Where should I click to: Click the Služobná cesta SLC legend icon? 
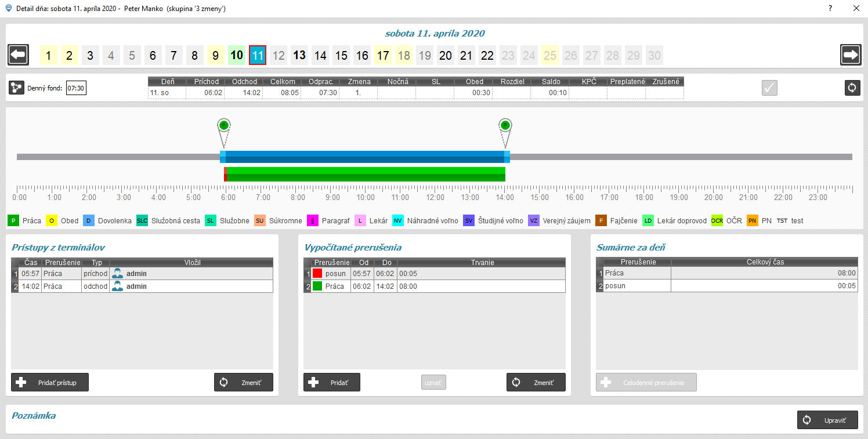pyautogui.click(x=142, y=220)
